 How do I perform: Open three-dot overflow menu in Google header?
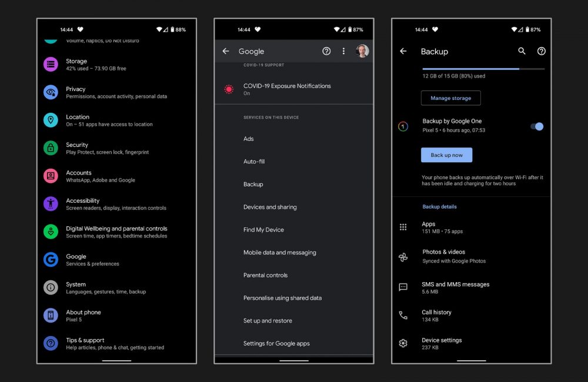click(x=344, y=52)
